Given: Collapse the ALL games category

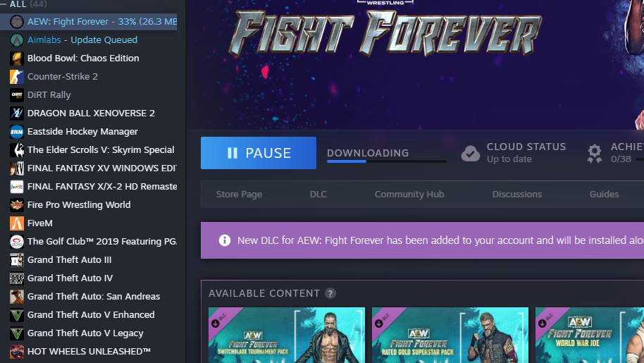Looking at the screenshot, I should (x=4, y=4).
